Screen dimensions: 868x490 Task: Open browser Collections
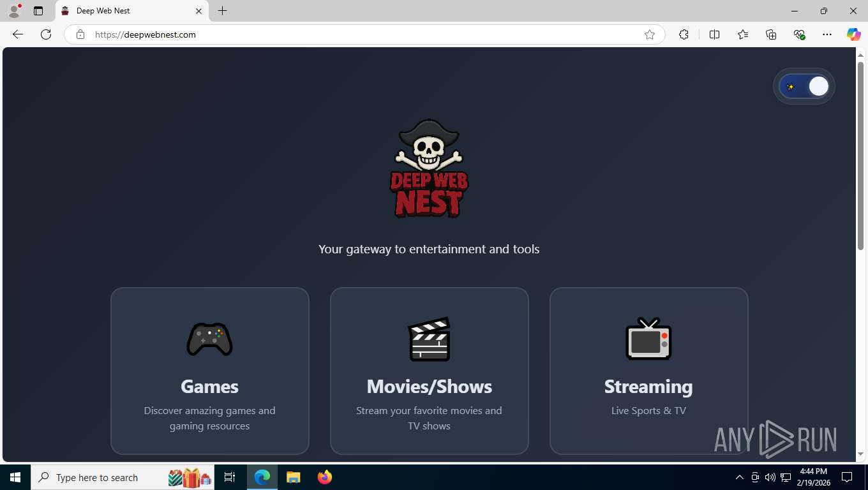(771, 34)
